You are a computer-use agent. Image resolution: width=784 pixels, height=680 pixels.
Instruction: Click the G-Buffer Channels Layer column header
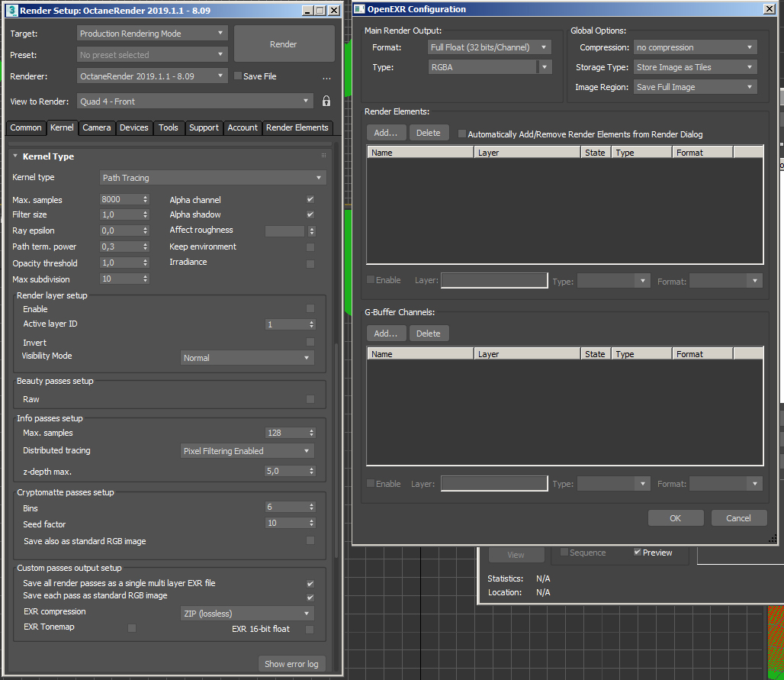[x=527, y=354]
